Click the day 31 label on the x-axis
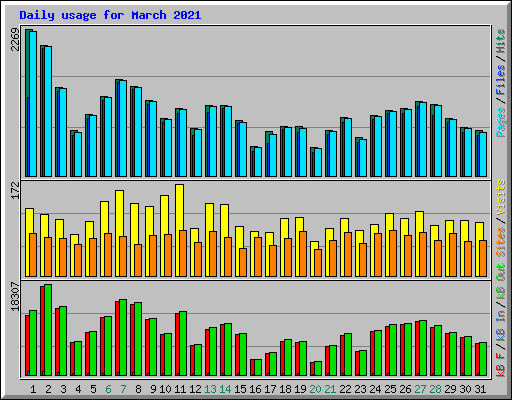Image resolution: width=512 pixels, height=400 pixels. (x=480, y=389)
